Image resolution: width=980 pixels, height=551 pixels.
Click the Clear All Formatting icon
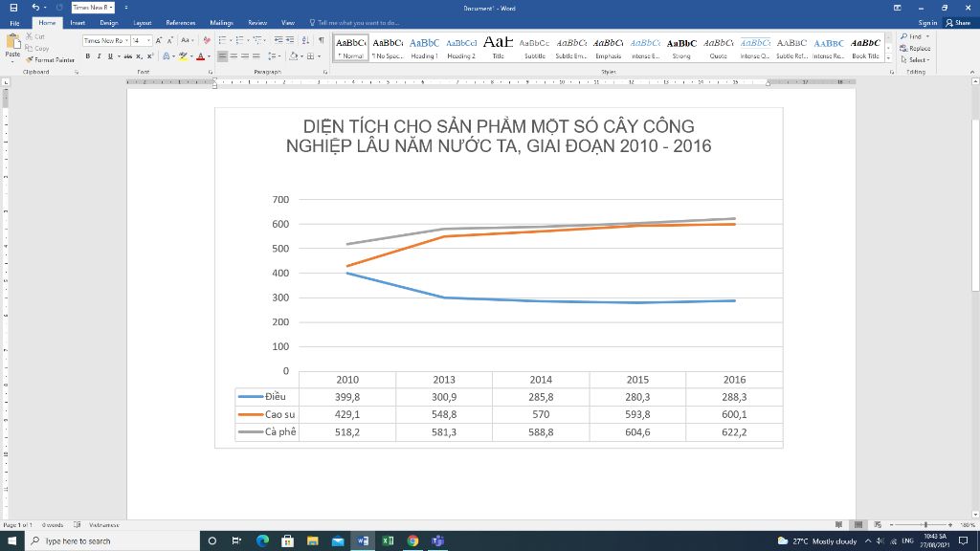point(206,41)
